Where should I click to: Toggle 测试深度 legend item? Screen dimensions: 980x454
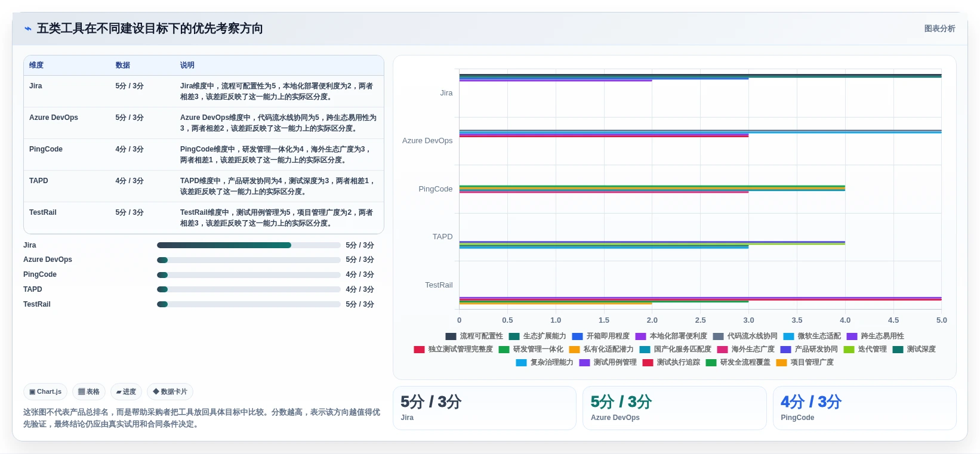[x=914, y=350]
